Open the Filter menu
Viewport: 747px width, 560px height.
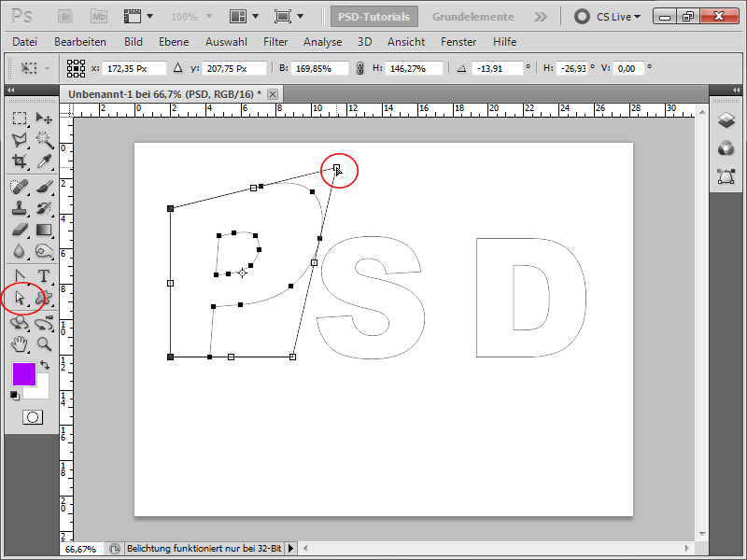[275, 42]
